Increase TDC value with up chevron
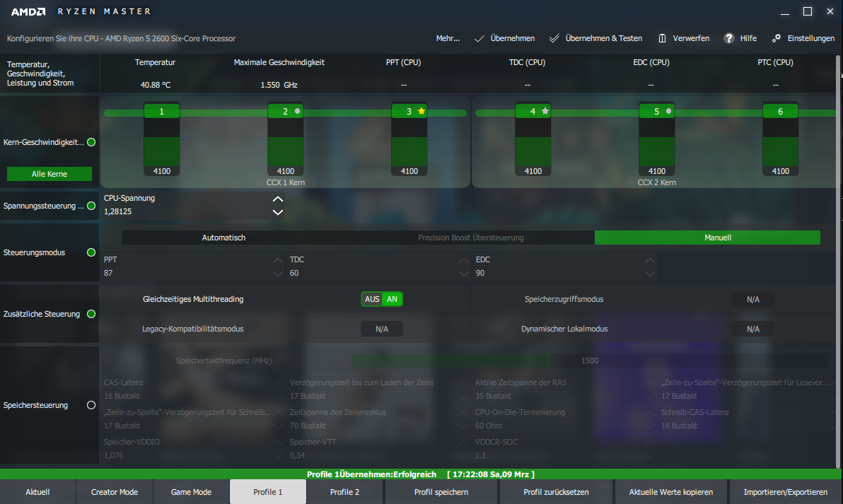Screen dimensions: 843x504 (464, 261)
